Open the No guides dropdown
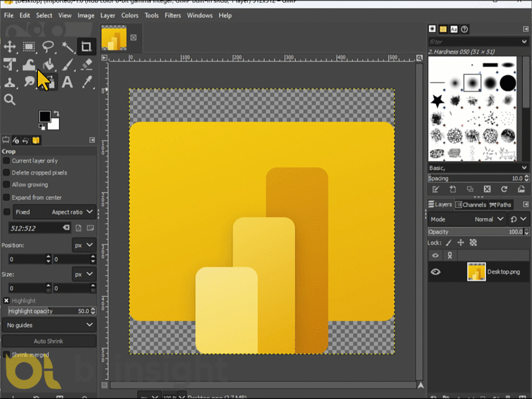 tap(49, 325)
